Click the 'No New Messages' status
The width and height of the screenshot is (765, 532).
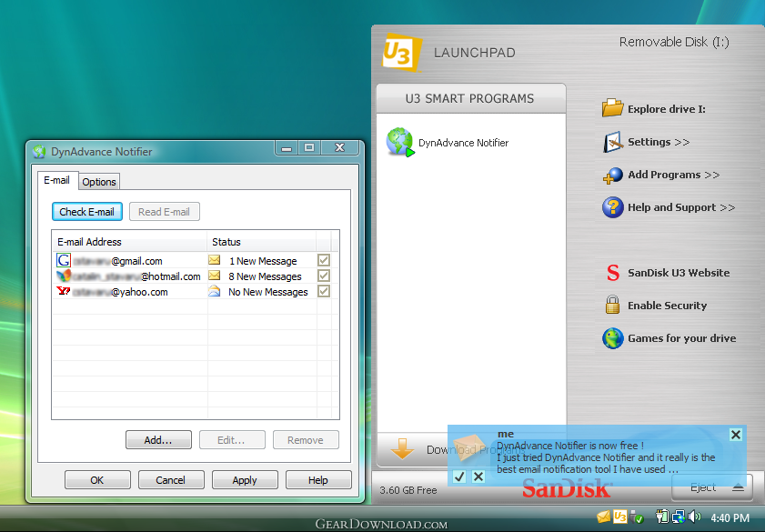[x=267, y=292]
